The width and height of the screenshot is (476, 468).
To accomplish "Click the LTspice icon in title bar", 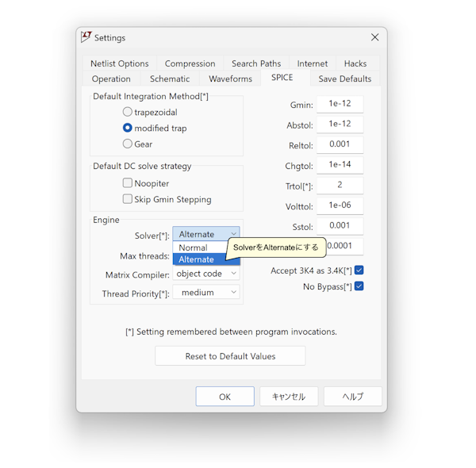I will [86, 37].
